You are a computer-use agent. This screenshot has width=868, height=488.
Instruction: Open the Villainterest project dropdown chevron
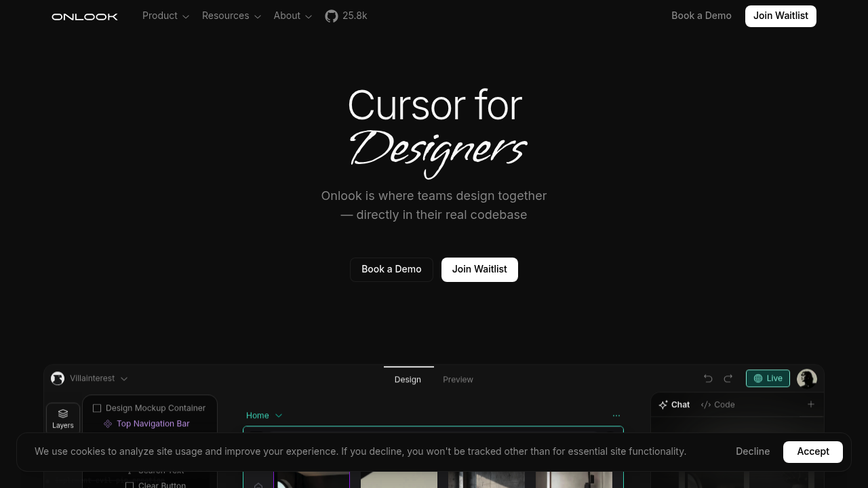click(124, 379)
